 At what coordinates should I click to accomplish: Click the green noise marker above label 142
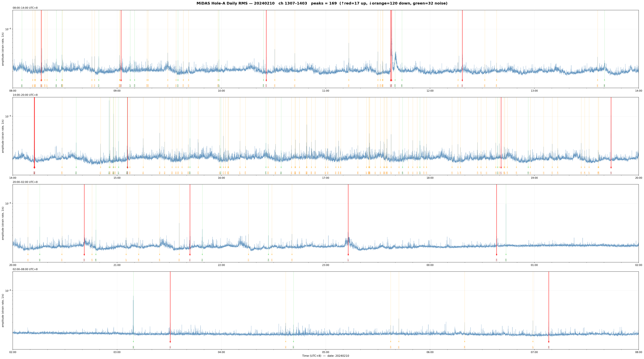coord(40,254)
